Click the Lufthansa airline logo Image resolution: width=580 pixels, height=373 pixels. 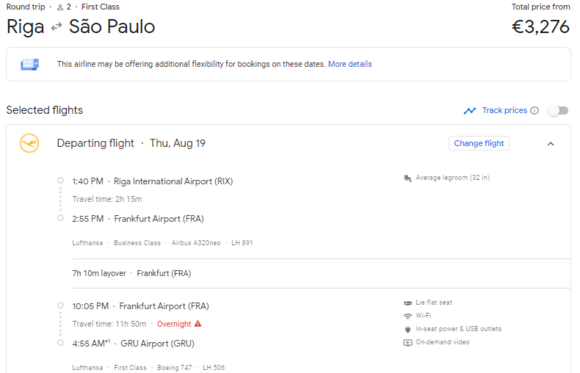pos(29,143)
